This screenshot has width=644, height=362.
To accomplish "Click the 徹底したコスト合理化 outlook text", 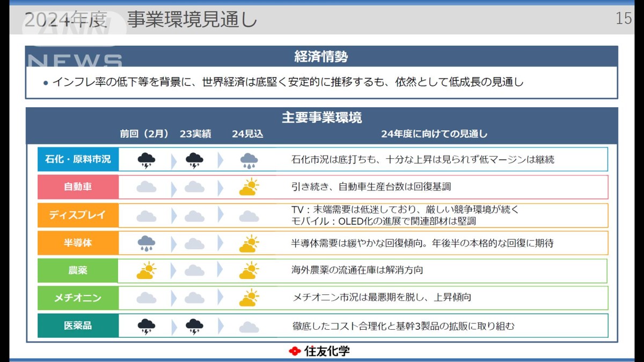I will (x=404, y=326).
